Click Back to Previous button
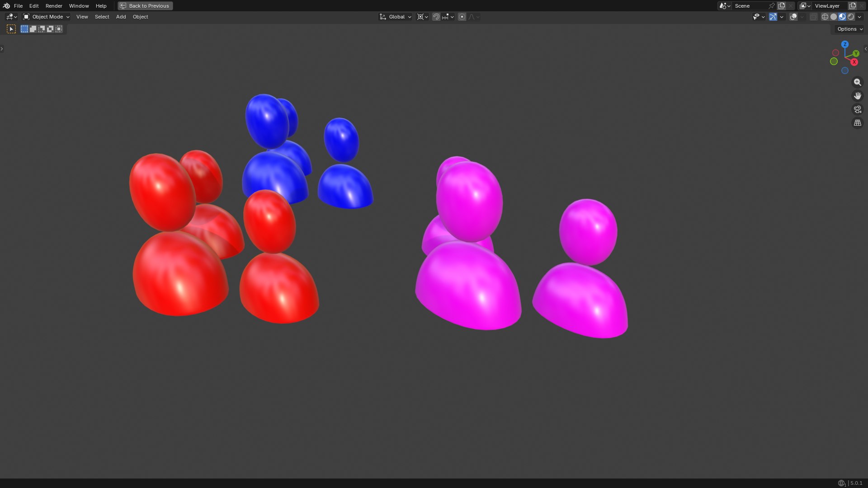Image resolution: width=868 pixels, height=488 pixels. [x=145, y=6]
